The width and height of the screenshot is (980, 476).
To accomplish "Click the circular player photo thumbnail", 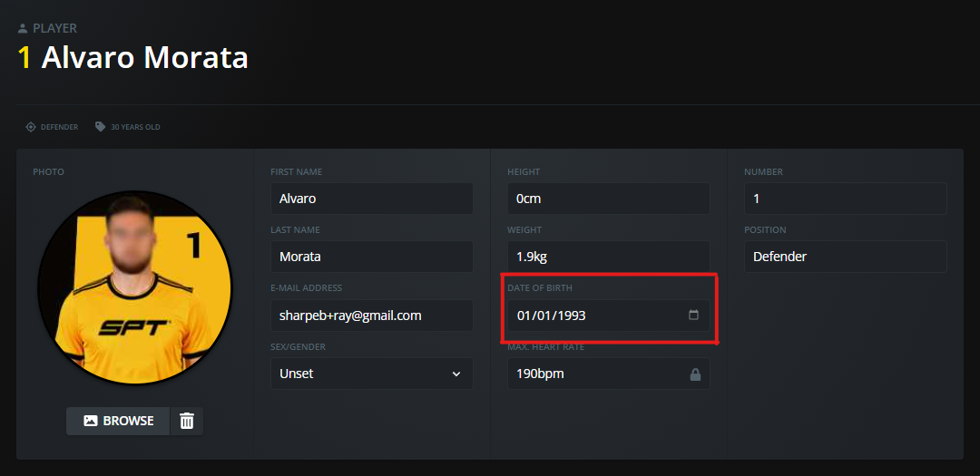I will tap(134, 288).
